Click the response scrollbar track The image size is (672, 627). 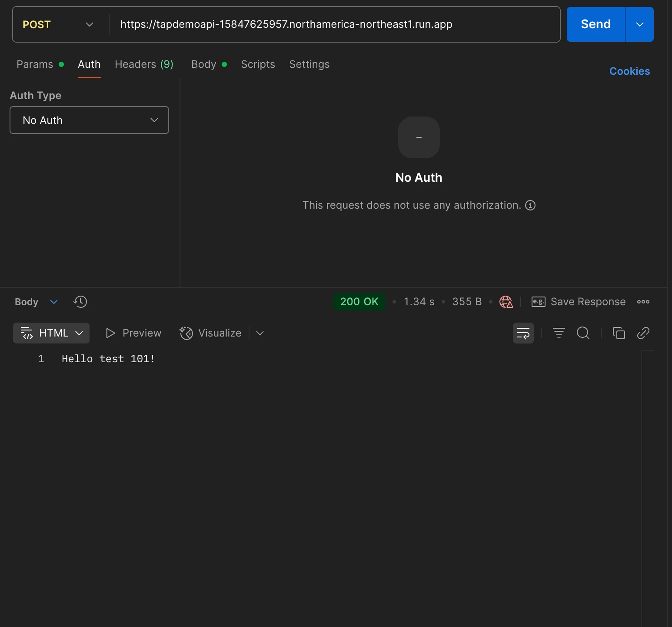[x=648, y=489]
